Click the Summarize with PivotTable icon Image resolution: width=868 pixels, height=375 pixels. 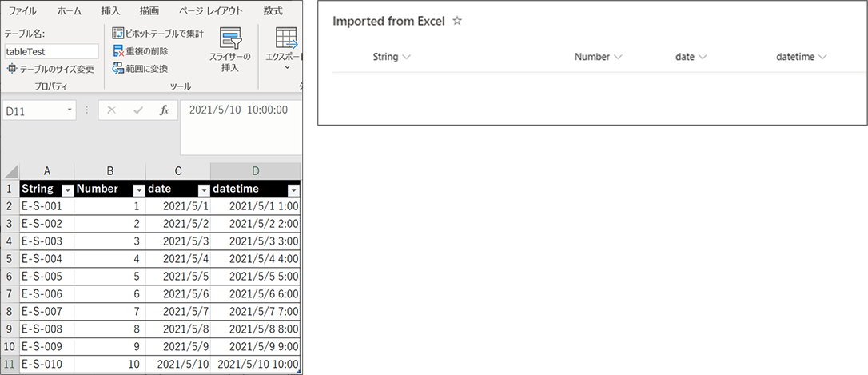pos(118,34)
